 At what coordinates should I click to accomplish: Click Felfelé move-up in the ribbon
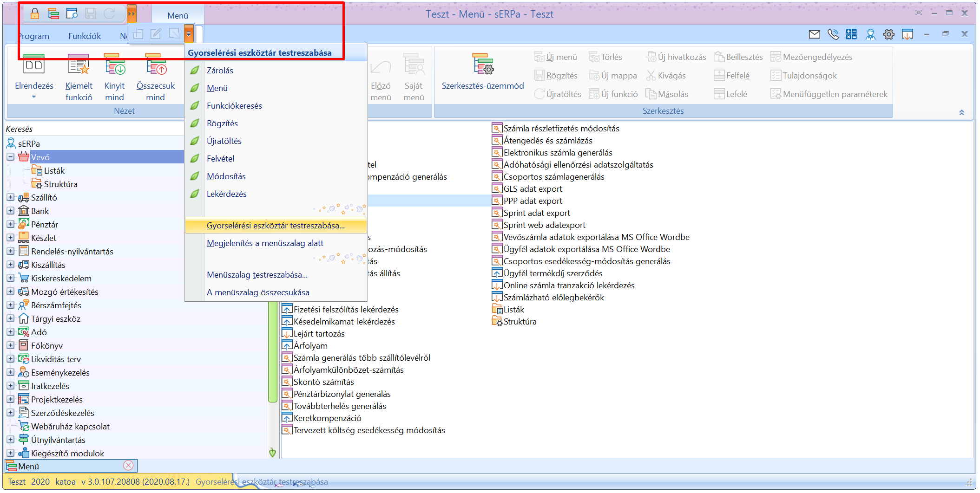(x=732, y=76)
